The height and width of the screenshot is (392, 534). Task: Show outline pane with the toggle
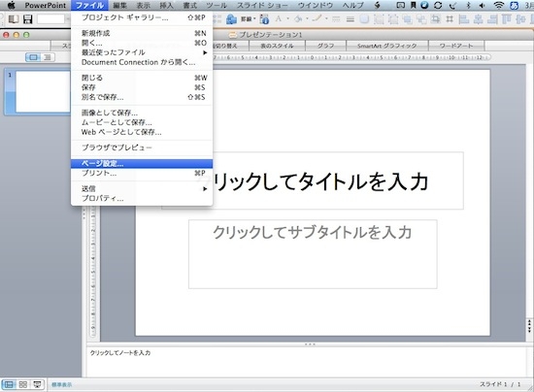click(x=48, y=57)
